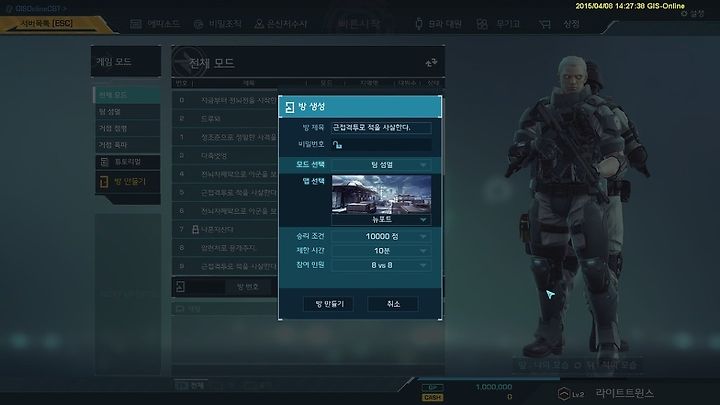Click the 취소 cancel button

tap(393, 304)
